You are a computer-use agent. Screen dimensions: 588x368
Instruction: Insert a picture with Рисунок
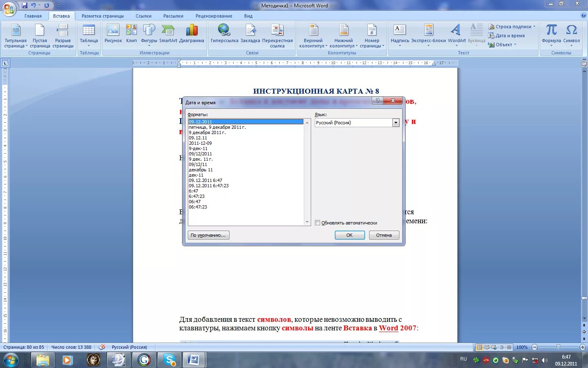pos(113,34)
